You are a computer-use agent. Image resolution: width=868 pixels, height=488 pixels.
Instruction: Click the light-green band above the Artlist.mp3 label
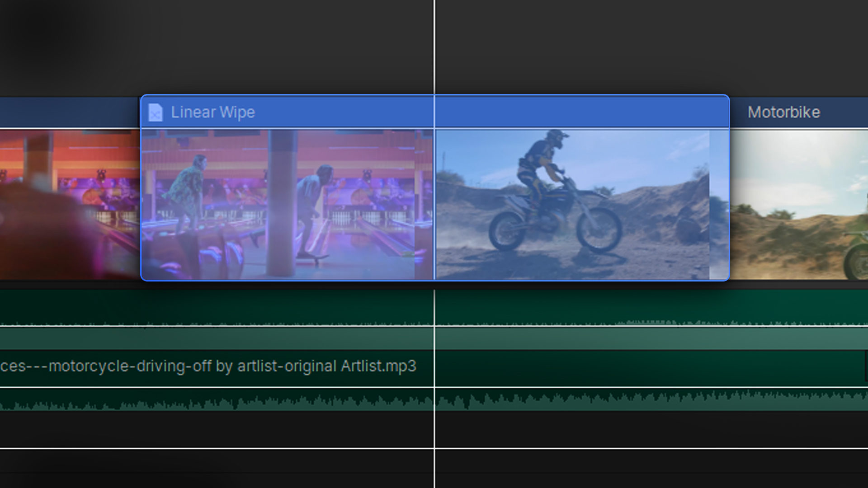pyautogui.click(x=434, y=338)
